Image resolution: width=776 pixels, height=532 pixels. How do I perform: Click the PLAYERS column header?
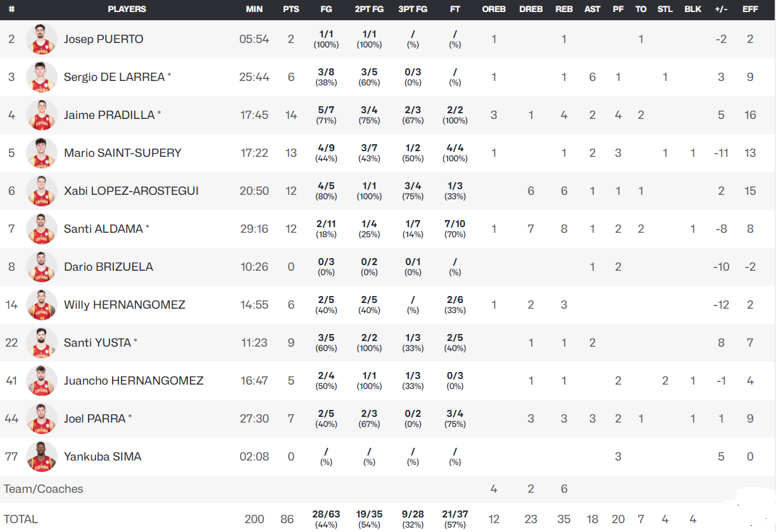(127, 9)
